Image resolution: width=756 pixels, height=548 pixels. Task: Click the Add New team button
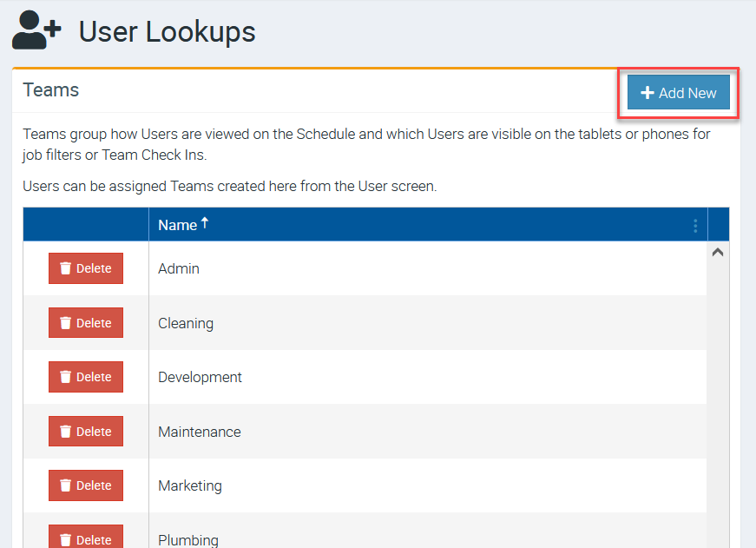click(678, 93)
